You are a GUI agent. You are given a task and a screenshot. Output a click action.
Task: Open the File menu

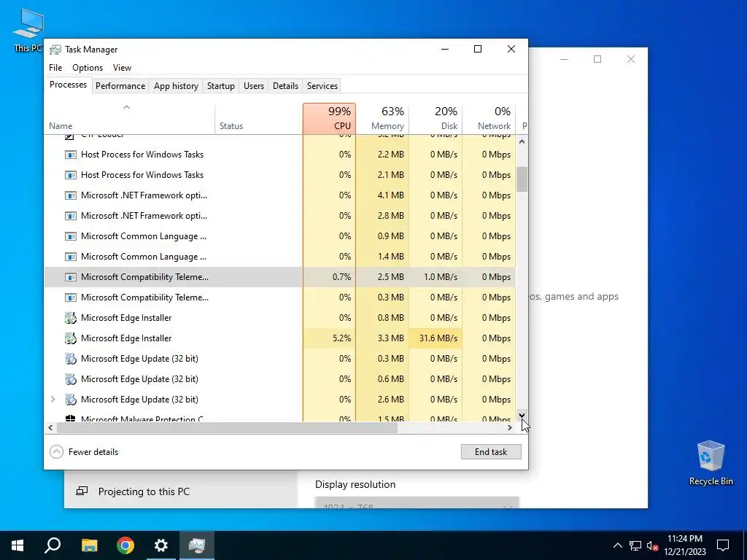tap(55, 68)
